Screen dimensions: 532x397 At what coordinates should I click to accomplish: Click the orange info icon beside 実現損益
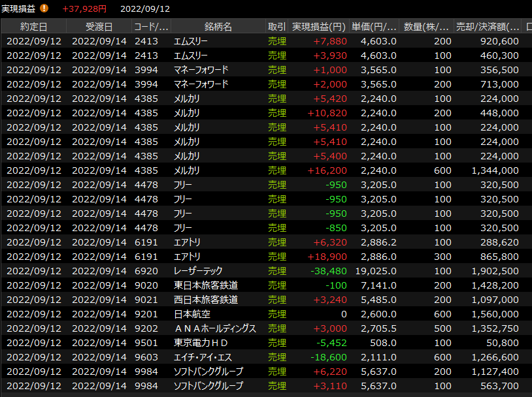(x=44, y=8)
